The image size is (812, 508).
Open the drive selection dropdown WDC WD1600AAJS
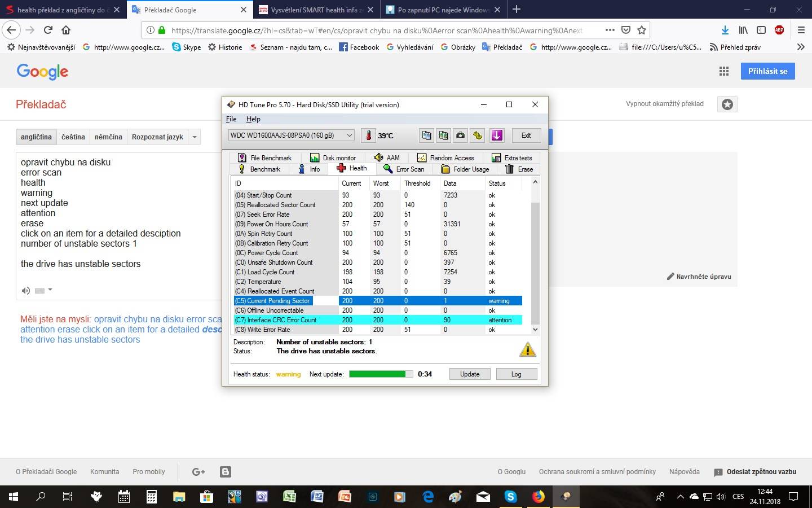(x=292, y=135)
